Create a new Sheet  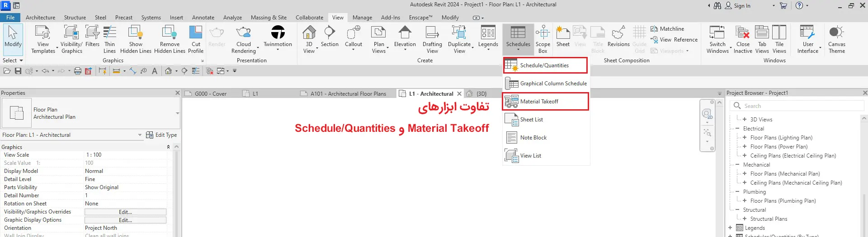pos(563,37)
